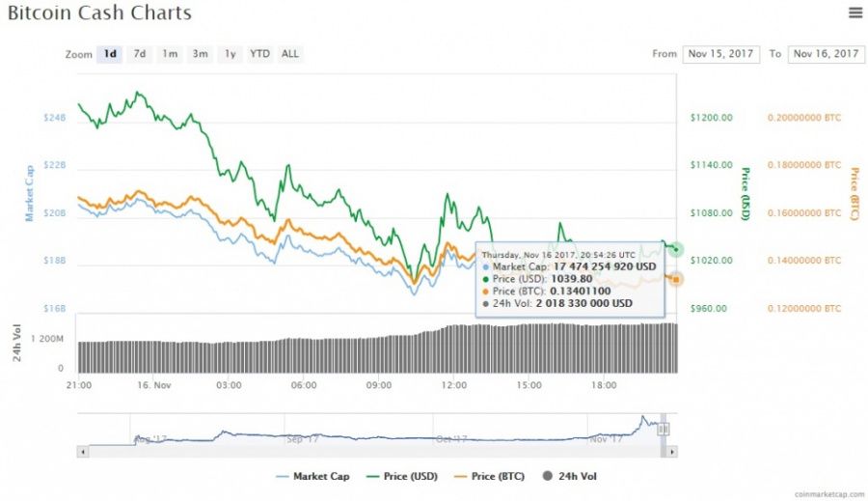868x501 pixels.
Task: Click the Market Cap vertical axis title
Action: (x=29, y=193)
